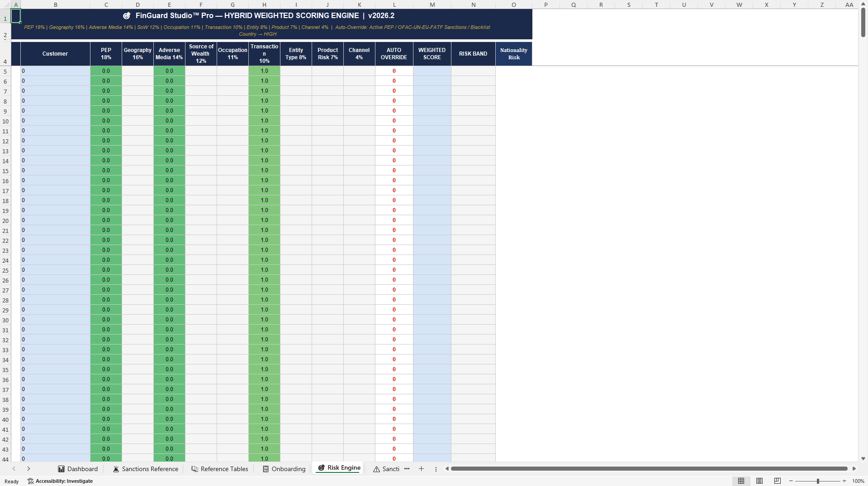This screenshot has width=868, height=486.
Task: Click the horizontal scrollbar thumb
Action: coord(649,469)
